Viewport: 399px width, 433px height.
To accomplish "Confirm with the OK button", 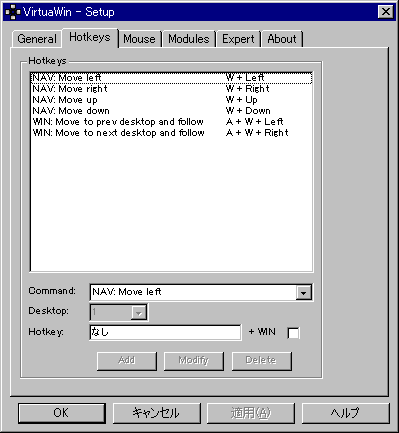I will [62, 413].
